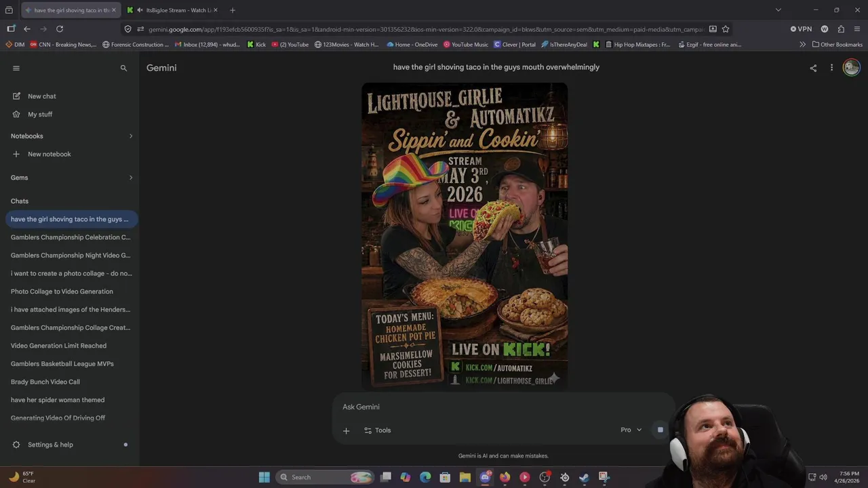
Task: Expand the Gems section arrow
Action: (x=131, y=178)
